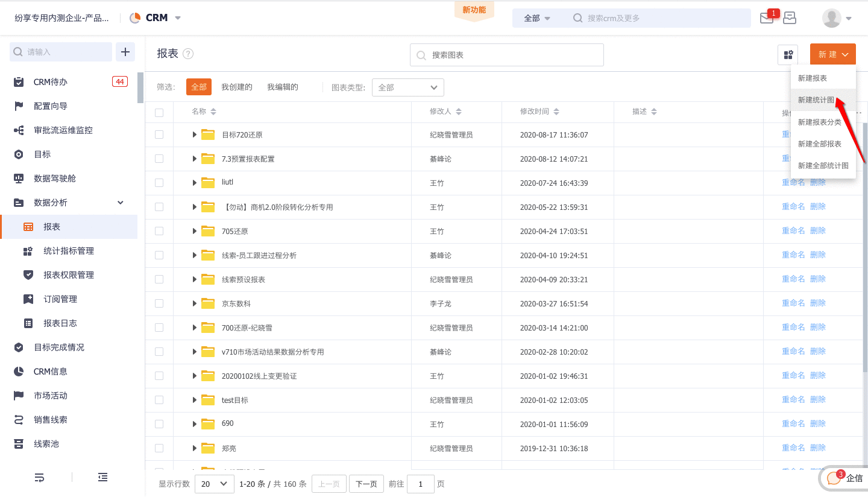
Task: Click the help question icon next to 报表
Action: point(188,54)
